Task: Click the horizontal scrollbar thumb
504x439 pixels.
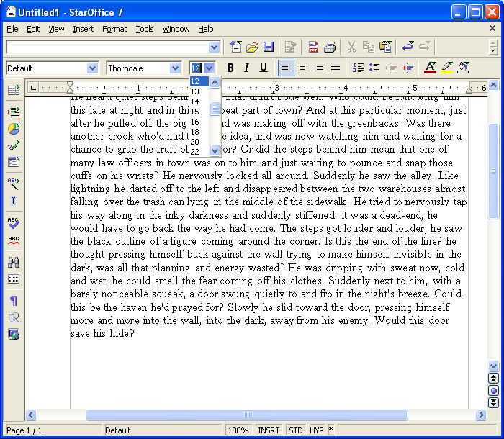Action: click(x=247, y=415)
